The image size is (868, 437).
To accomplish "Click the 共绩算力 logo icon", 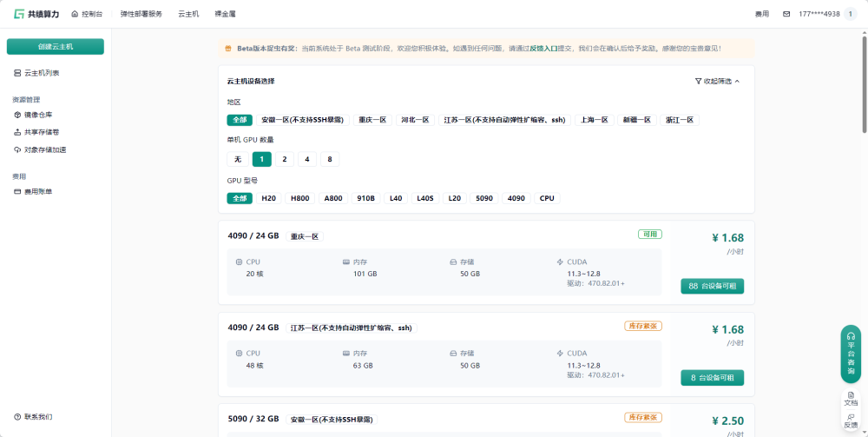I will click(19, 14).
